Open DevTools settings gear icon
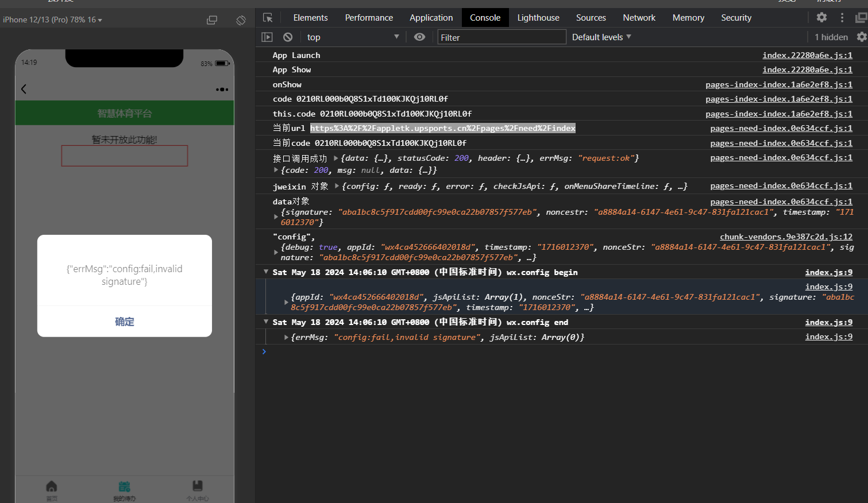 pos(821,17)
